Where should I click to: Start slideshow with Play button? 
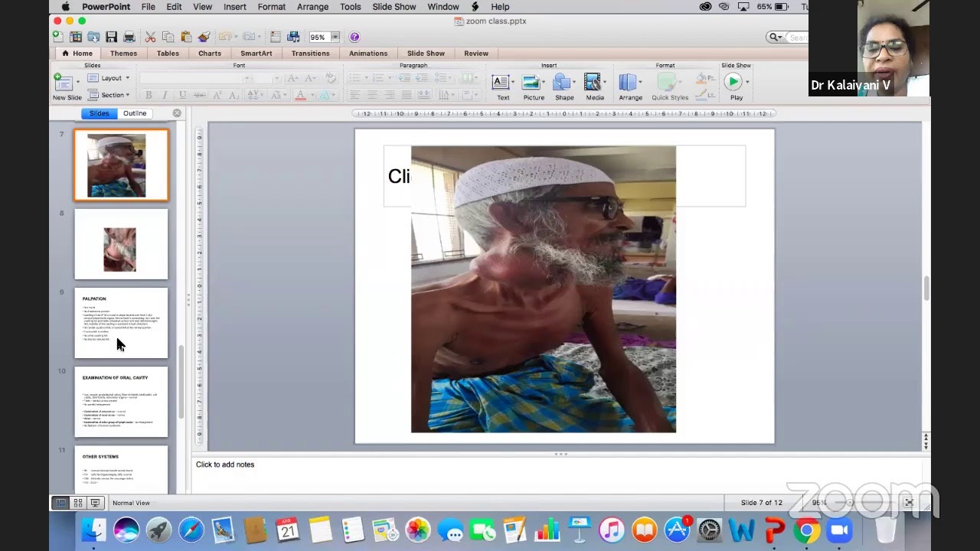(x=736, y=86)
